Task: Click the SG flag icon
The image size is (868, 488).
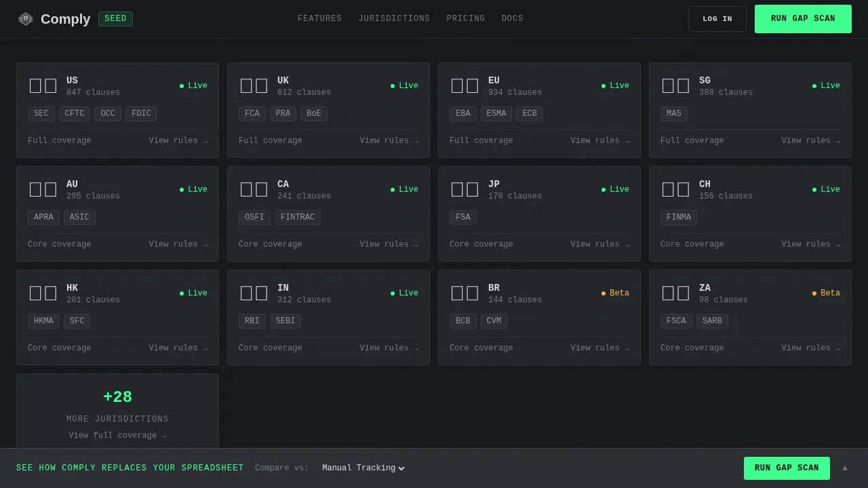Action: [675, 85]
